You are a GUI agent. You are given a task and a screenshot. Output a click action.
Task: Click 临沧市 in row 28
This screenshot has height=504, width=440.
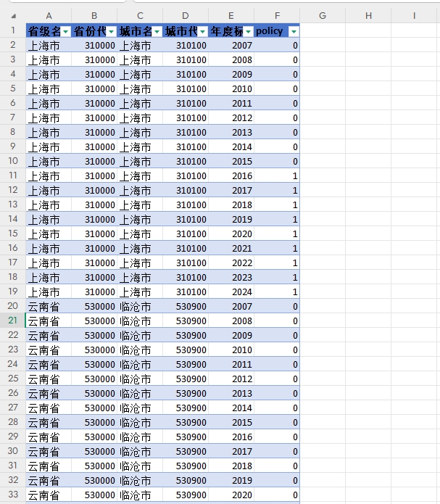tap(140, 422)
